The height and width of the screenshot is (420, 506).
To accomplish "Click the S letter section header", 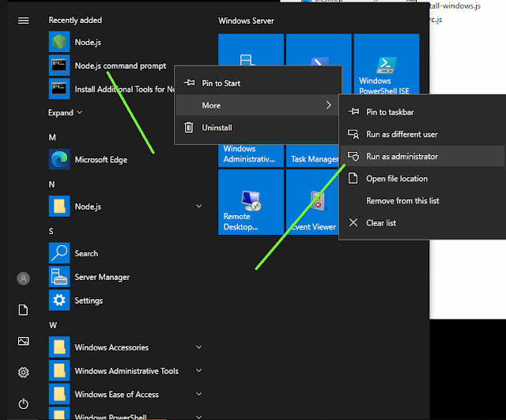I will [x=51, y=231].
